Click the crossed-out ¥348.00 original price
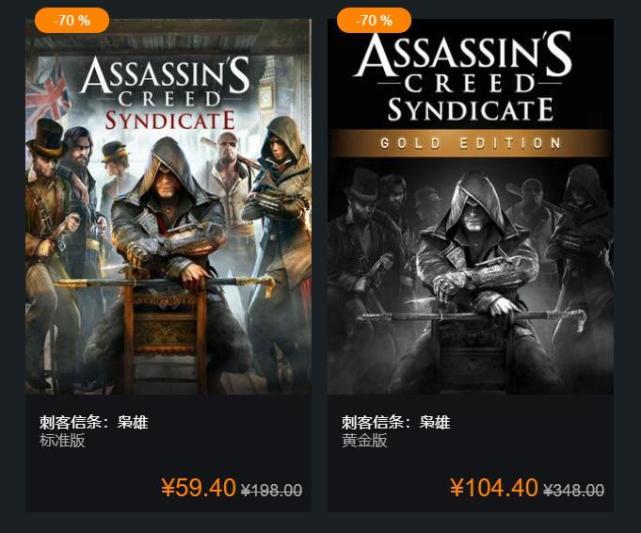Image resolution: width=641 pixels, height=533 pixels. pos(574,490)
